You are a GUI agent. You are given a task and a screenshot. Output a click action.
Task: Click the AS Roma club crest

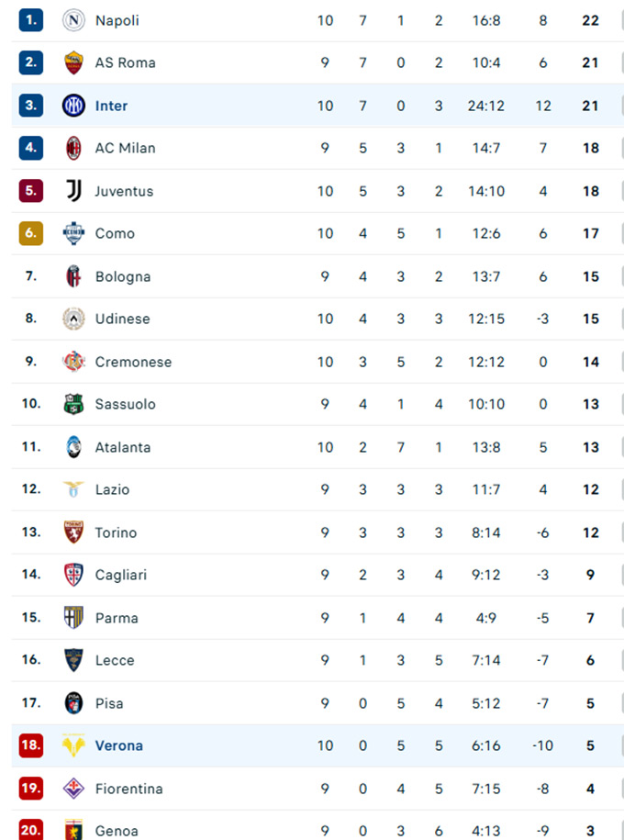click(x=73, y=62)
